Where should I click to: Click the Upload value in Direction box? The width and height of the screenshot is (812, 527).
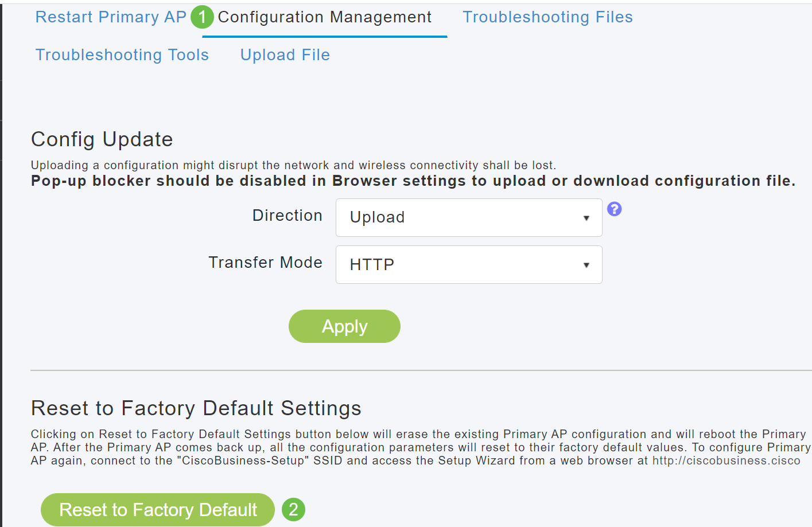tap(378, 217)
